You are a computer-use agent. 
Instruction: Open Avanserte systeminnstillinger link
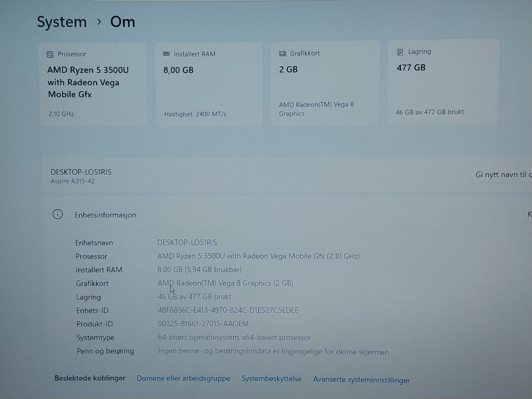pyautogui.click(x=362, y=380)
